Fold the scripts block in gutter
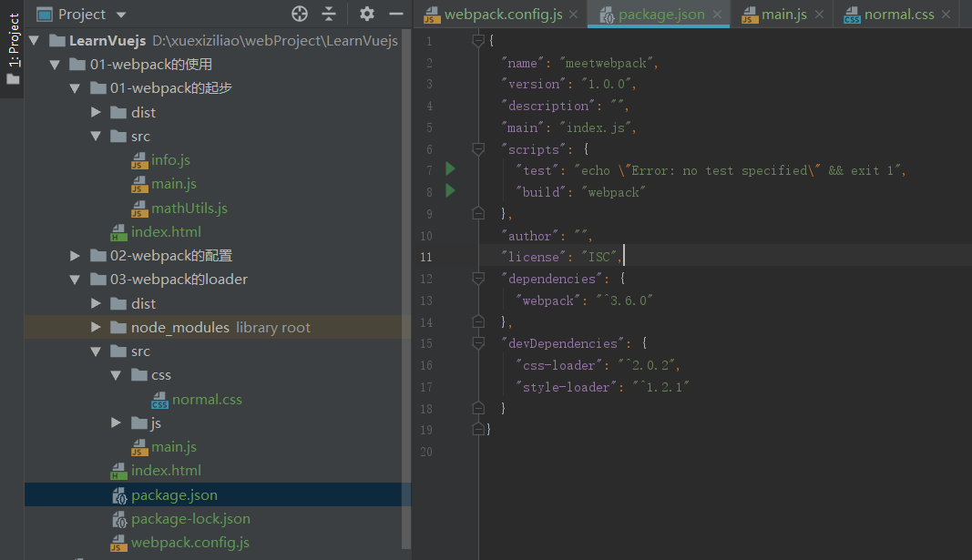Viewport: 972px width, 560px height. tap(478, 148)
